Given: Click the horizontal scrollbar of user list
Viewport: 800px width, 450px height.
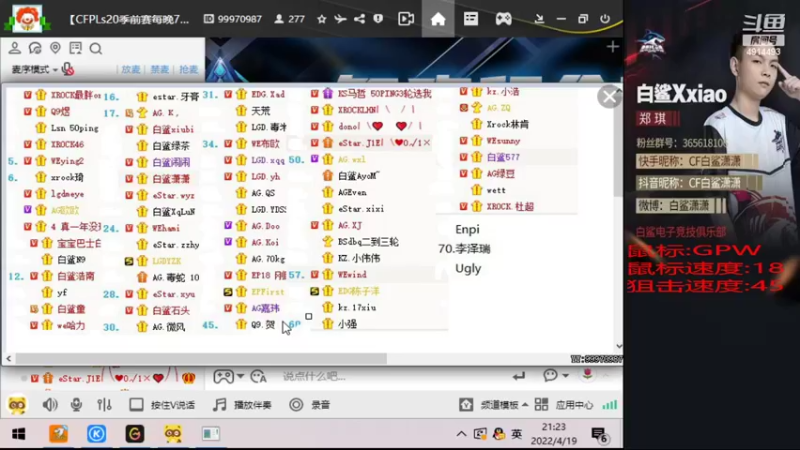Looking at the screenshot, I should [201, 359].
